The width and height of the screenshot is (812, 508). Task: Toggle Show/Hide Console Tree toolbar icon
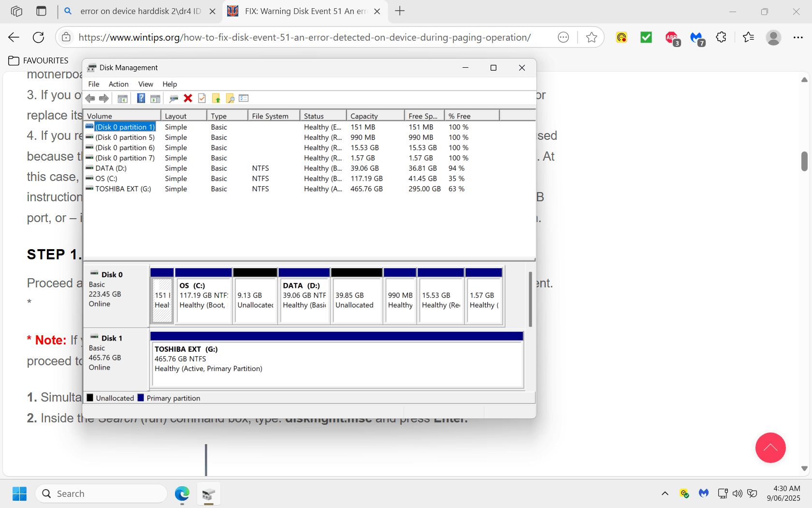coord(123,99)
